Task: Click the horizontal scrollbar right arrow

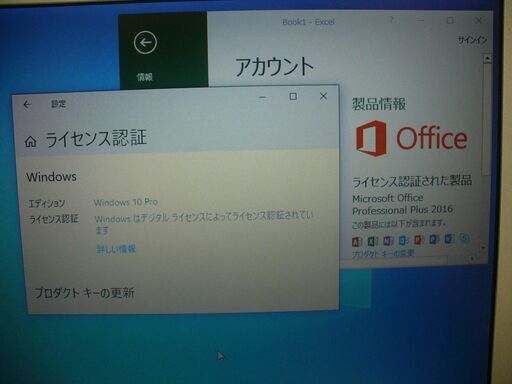Action: pos(472,259)
